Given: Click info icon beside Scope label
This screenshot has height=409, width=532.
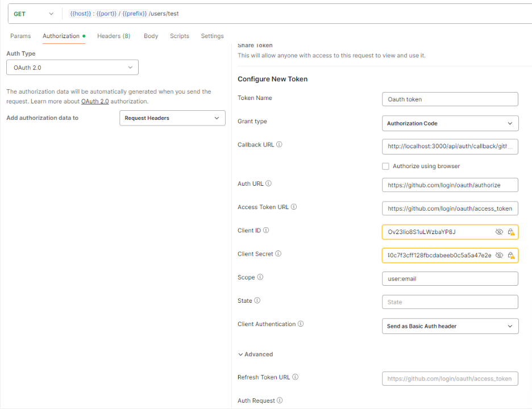Looking at the screenshot, I should tap(260, 277).
